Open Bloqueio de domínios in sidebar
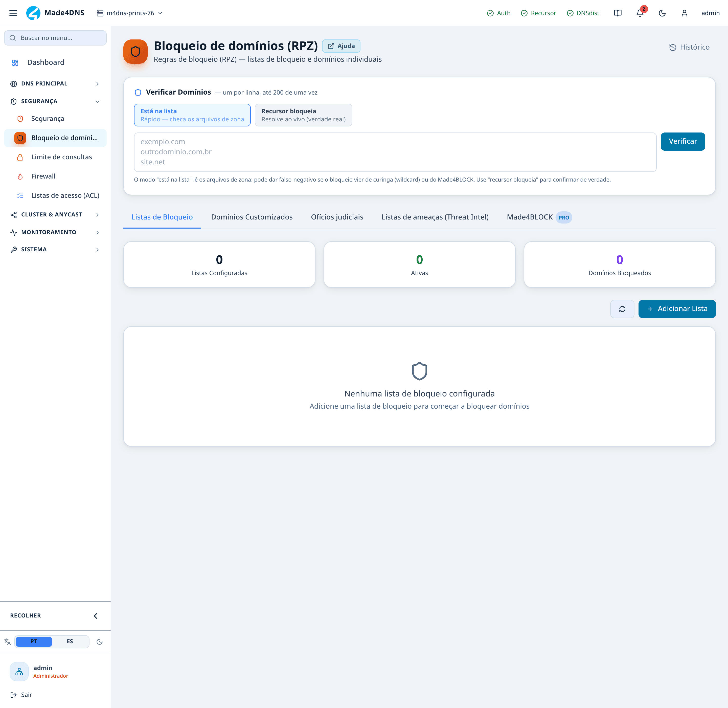Image resolution: width=728 pixels, height=708 pixels. [x=55, y=138]
